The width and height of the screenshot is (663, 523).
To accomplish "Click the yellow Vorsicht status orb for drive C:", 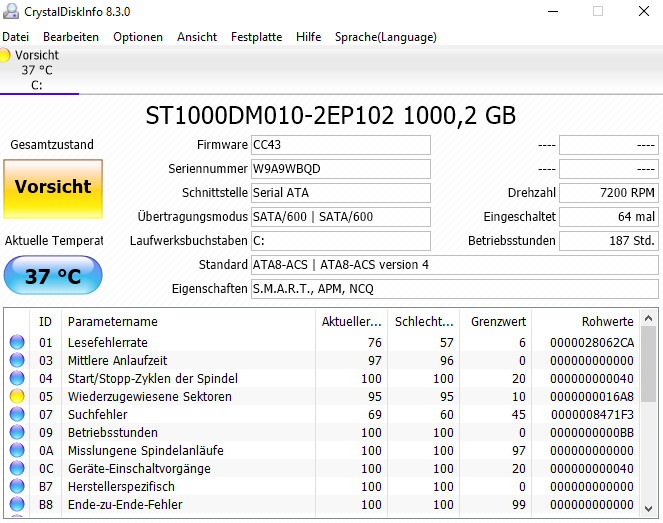I will coord(4,55).
